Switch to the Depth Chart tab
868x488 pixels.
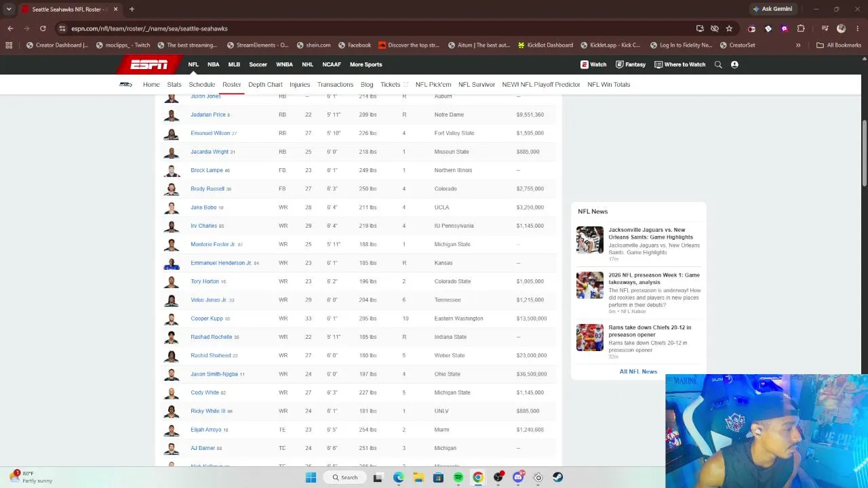coord(265,85)
